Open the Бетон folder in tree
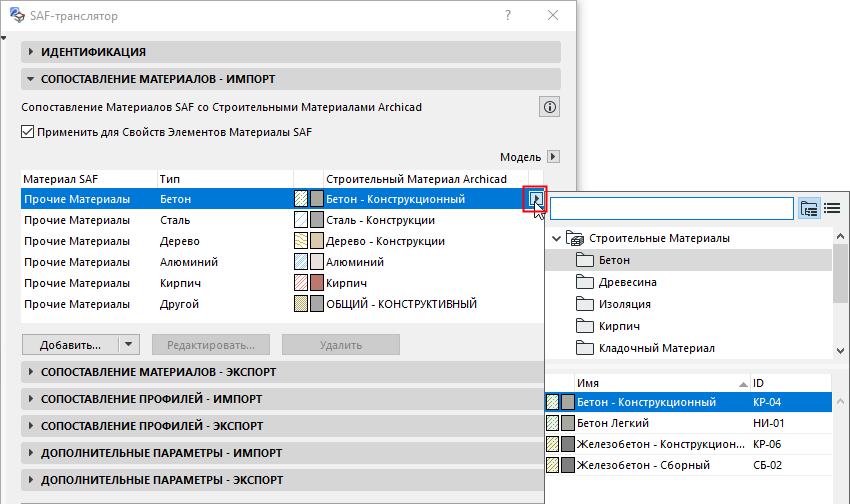 pyautogui.click(x=688, y=260)
